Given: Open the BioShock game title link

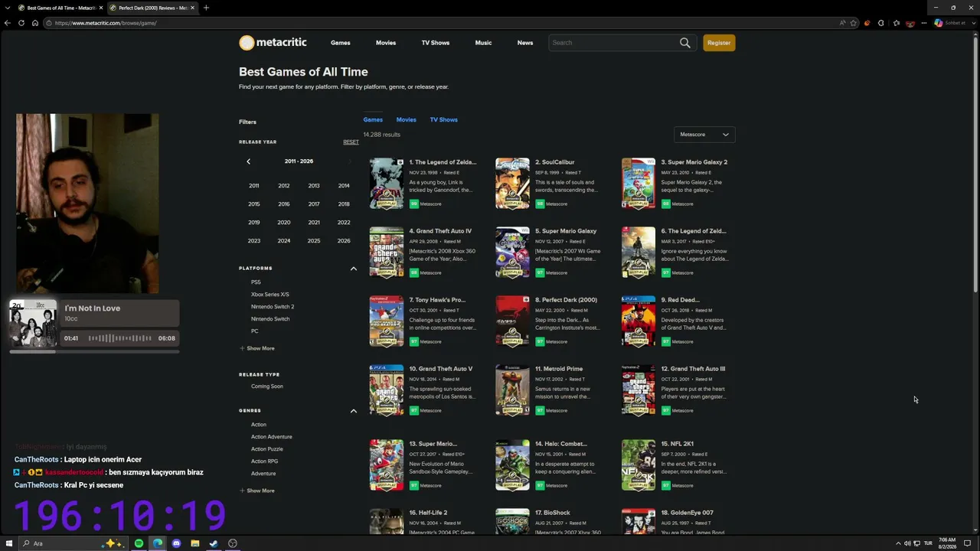Looking at the screenshot, I should pyautogui.click(x=553, y=513).
